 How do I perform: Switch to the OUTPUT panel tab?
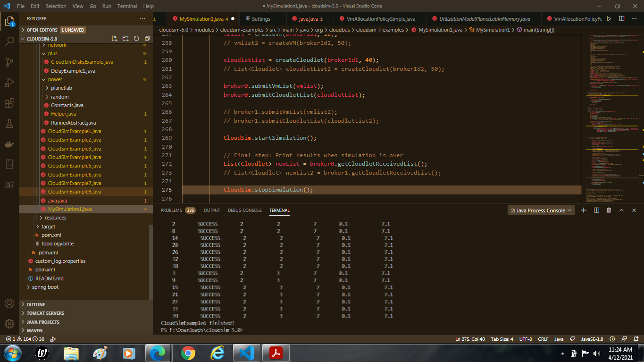point(211,210)
